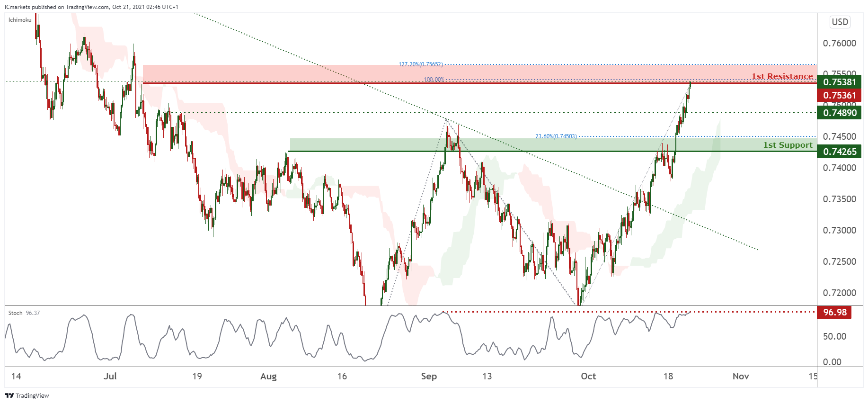Click the 50.00 stochastic axis label
Viewport: 868px width, 404px height.
834,336
